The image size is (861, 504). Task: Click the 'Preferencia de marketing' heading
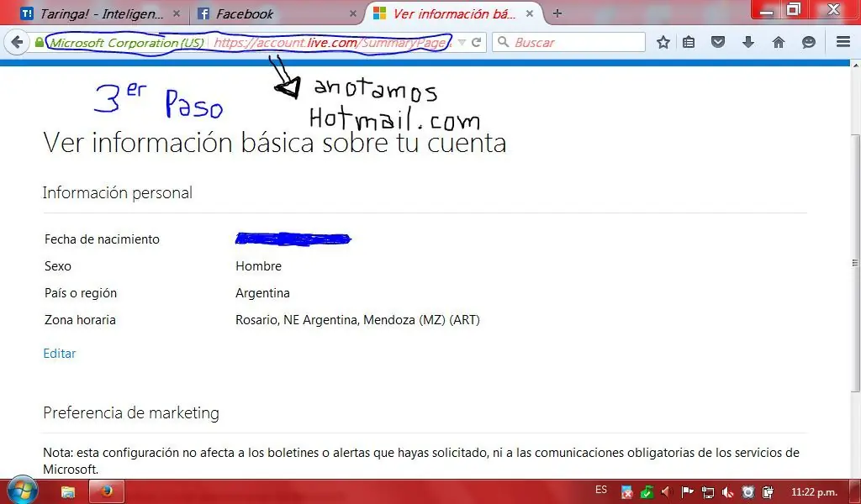pyautogui.click(x=131, y=413)
